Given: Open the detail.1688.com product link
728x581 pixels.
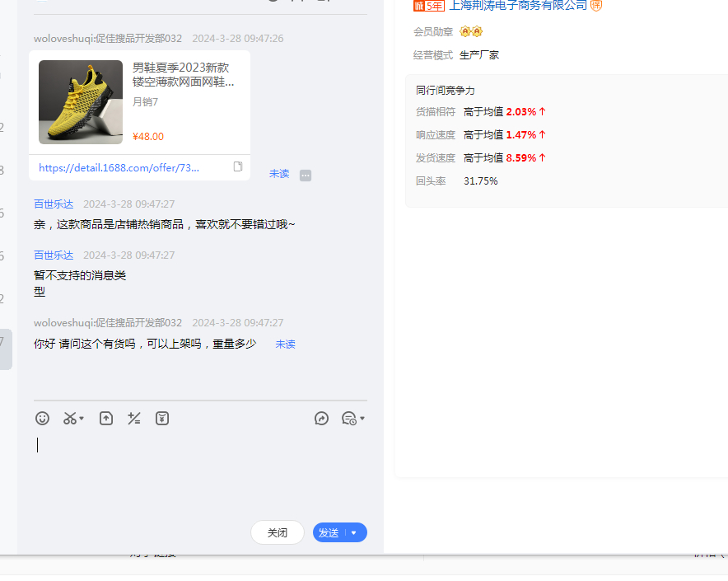Looking at the screenshot, I should [x=119, y=167].
